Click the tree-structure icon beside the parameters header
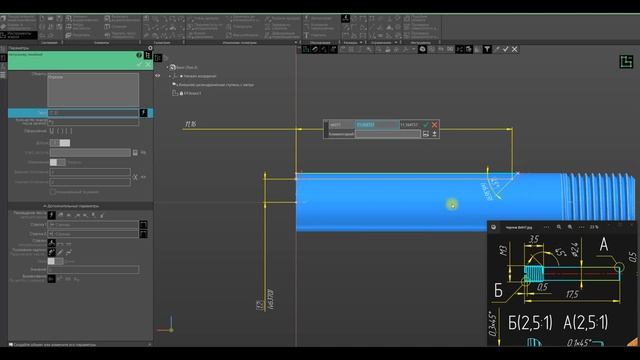640x360 pixels. (x=147, y=55)
